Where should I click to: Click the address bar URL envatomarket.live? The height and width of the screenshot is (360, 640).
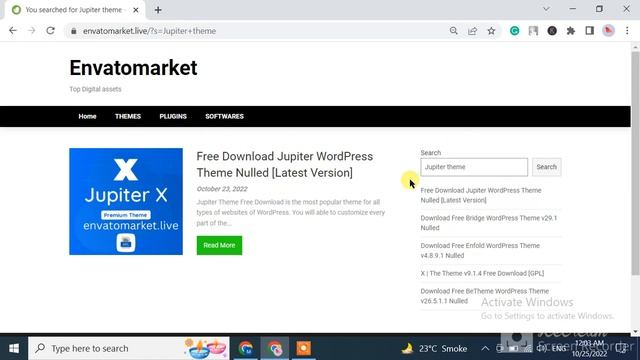(x=149, y=31)
